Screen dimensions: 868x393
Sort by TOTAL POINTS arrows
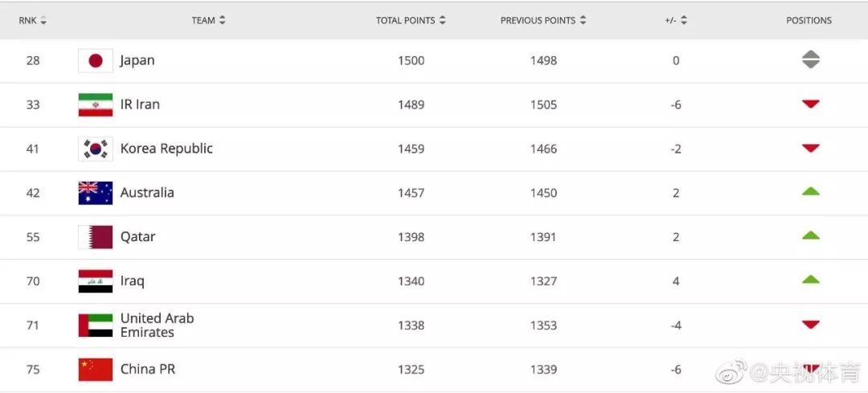click(x=442, y=21)
